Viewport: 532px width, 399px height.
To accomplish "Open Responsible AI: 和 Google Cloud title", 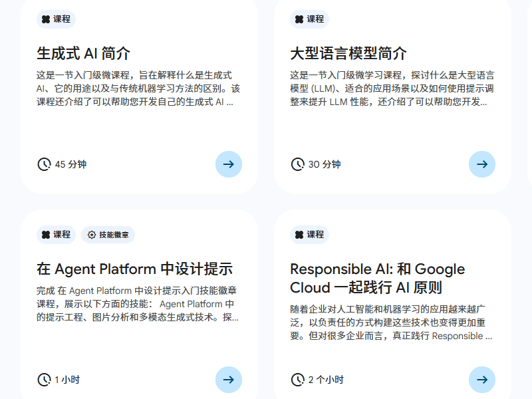I will point(377,278).
